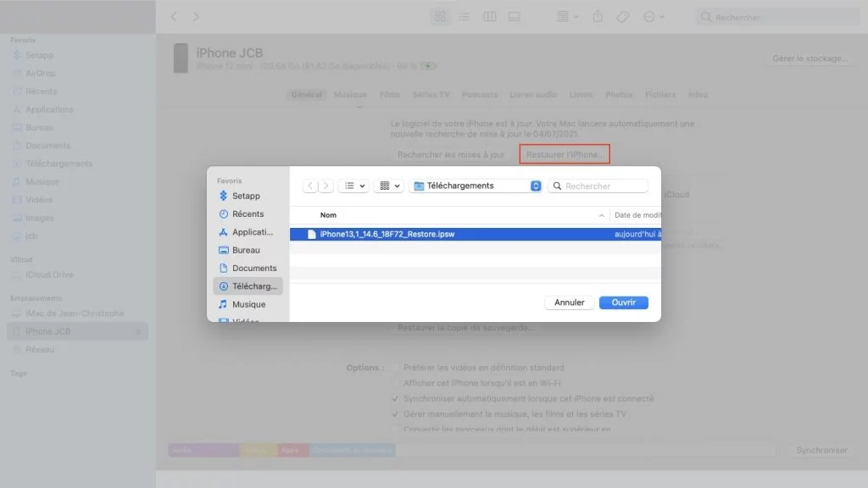Click the iPhone device icon in header

pos(181,58)
